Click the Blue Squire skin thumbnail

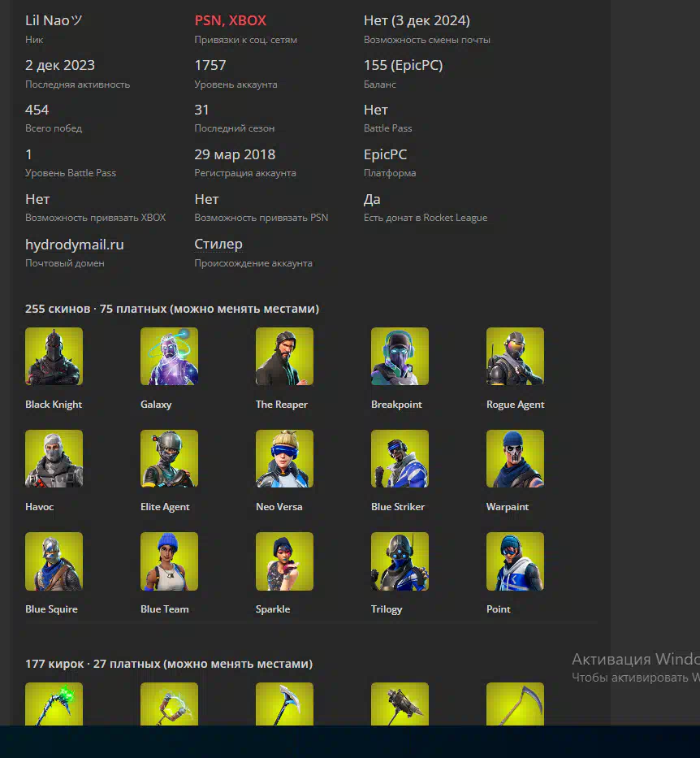pos(54,561)
